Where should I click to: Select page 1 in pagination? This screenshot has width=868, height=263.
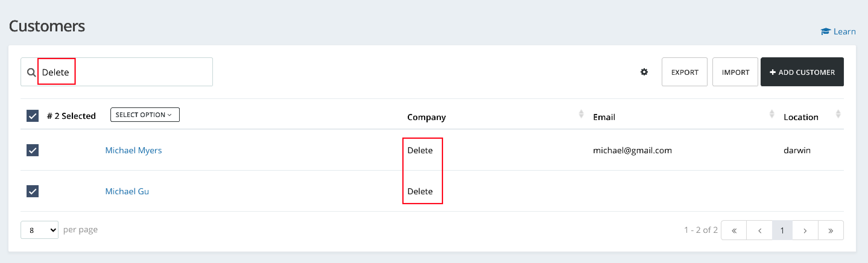[782, 230]
